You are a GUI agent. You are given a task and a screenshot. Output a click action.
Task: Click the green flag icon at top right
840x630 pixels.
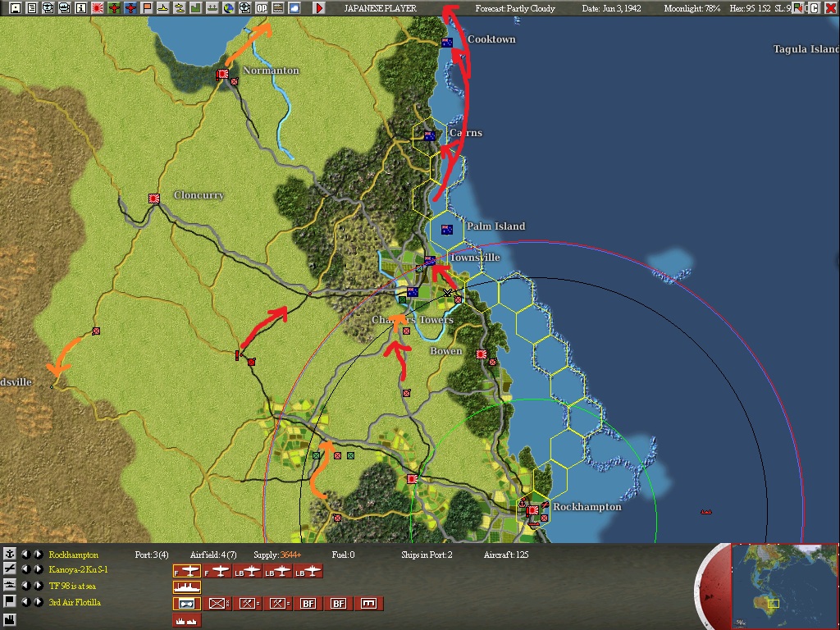(798, 8)
